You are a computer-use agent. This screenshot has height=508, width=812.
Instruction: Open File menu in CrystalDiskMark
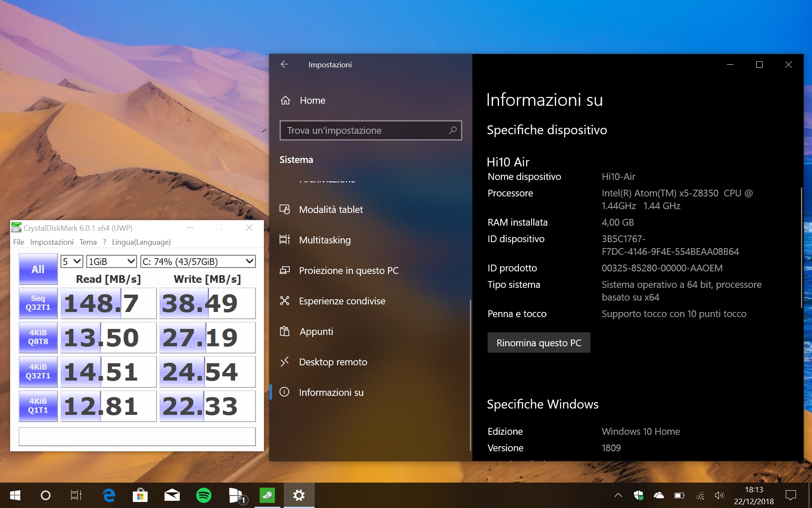tap(19, 242)
